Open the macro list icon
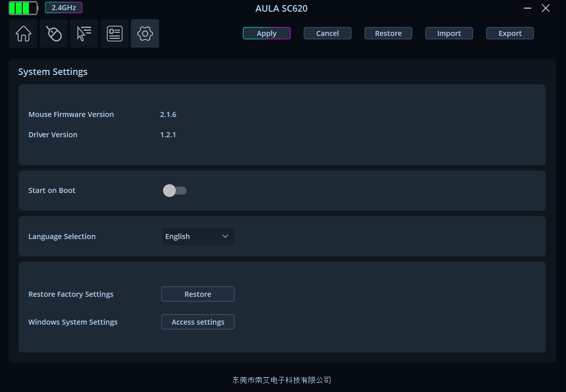Image resolution: width=566 pixels, height=392 pixels. pyautogui.click(x=115, y=33)
